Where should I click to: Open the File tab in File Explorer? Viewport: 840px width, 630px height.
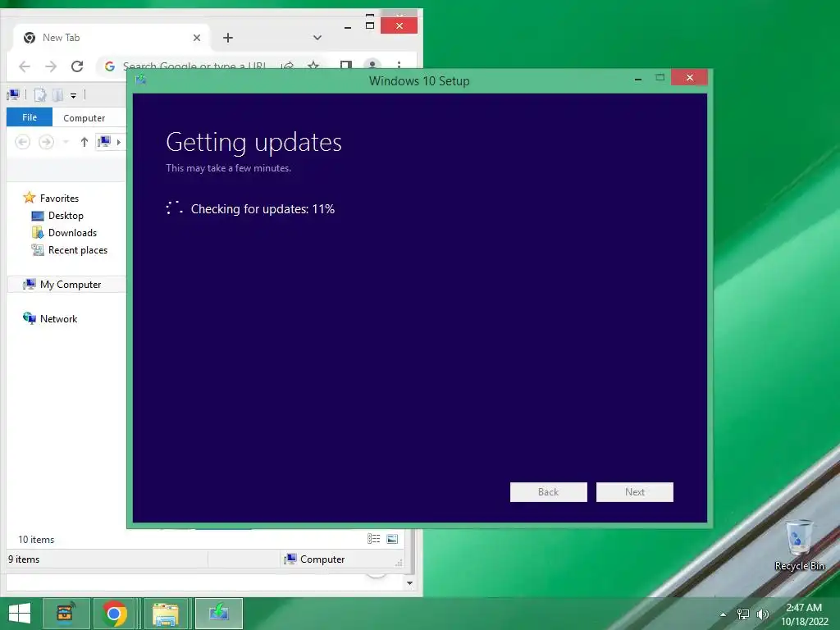(x=30, y=117)
